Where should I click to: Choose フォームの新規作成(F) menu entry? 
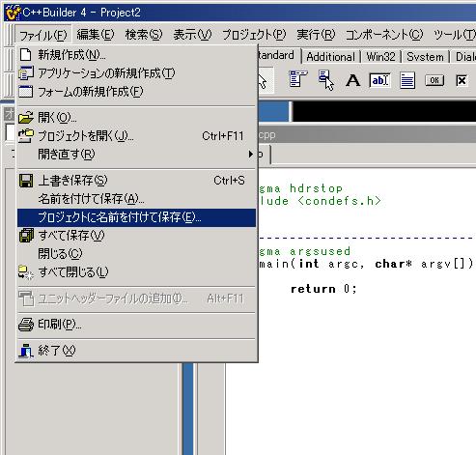(136, 92)
